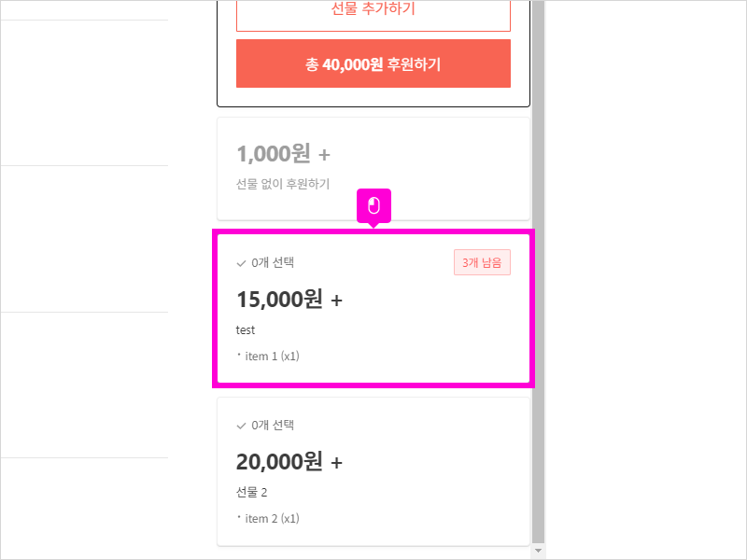Click the "item 1 (x1)" list entry
Screen dimensions: 747x560
(272, 357)
